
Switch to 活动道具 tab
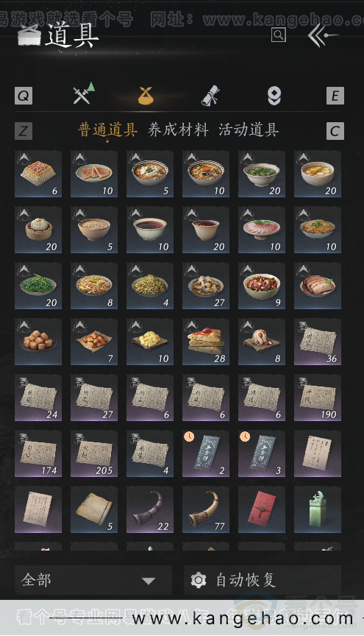pyautogui.click(x=249, y=130)
